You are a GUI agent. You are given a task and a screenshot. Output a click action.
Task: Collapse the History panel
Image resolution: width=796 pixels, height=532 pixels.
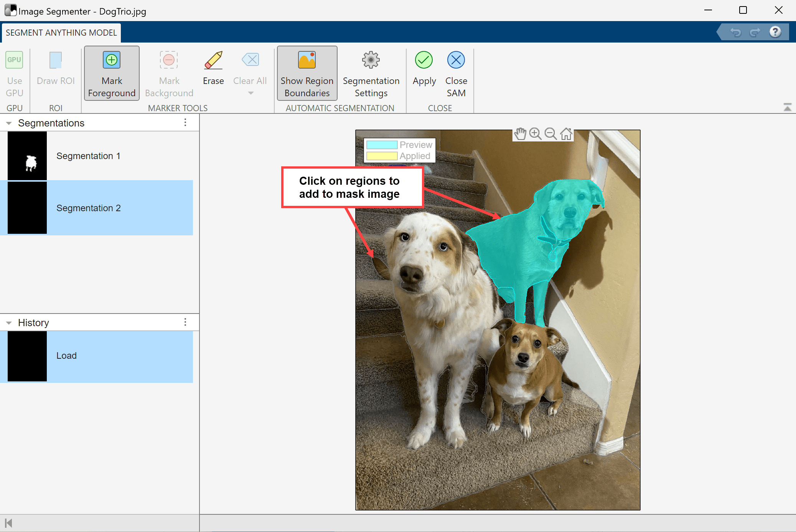(9, 323)
